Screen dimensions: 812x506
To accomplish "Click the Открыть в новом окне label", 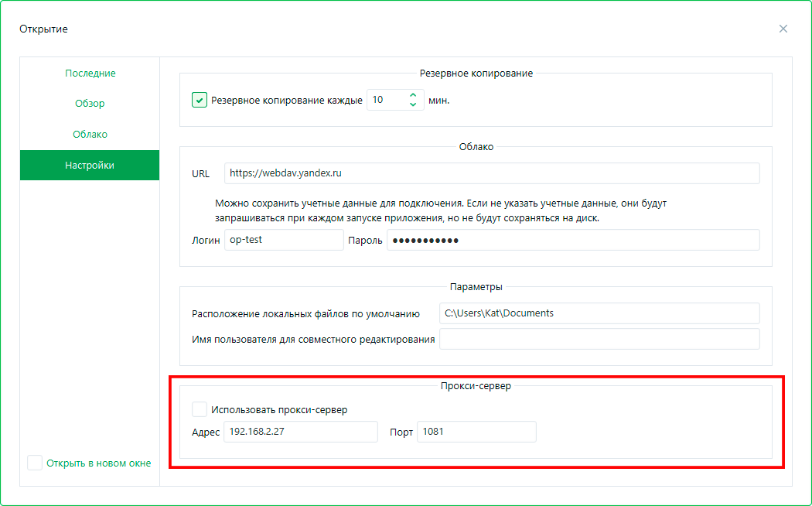I will [x=98, y=463].
